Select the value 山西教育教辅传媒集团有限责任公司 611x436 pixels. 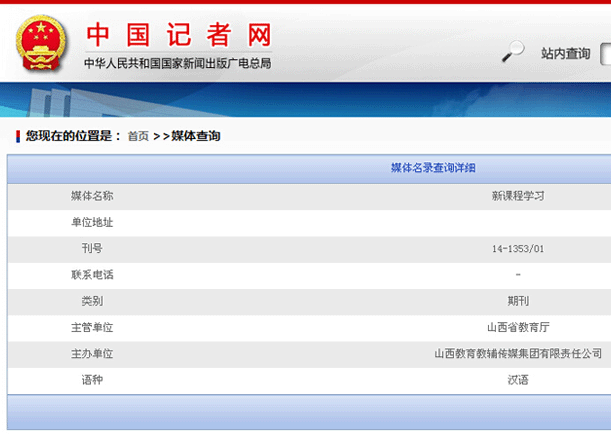coord(518,354)
